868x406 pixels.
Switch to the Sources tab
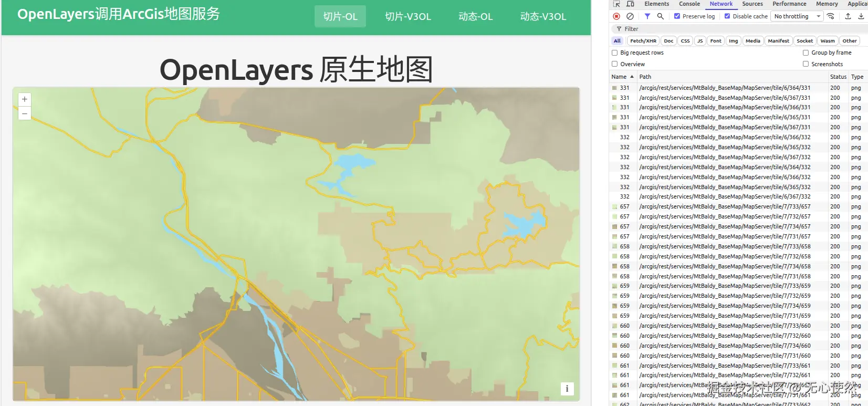pyautogui.click(x=752, y=4)
